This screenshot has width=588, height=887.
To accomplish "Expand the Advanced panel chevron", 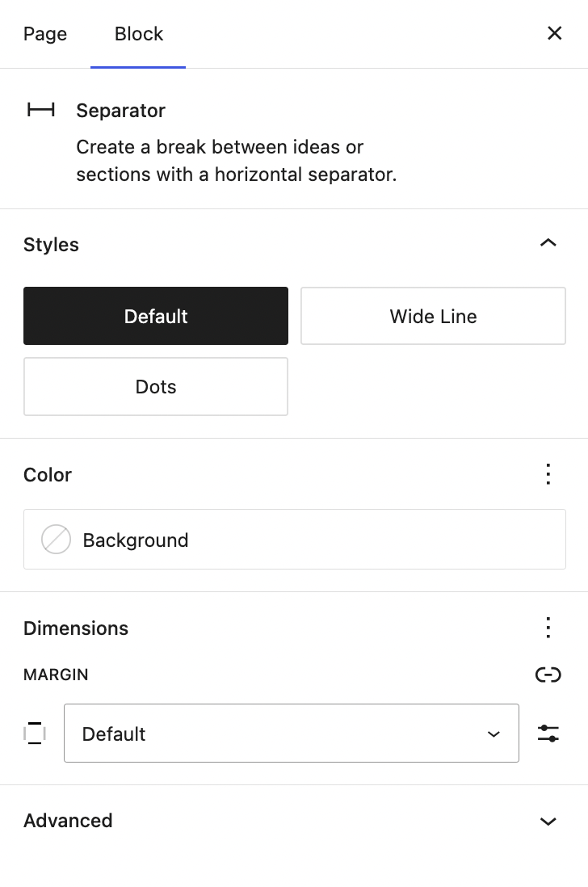I will [x=548, y=821].
